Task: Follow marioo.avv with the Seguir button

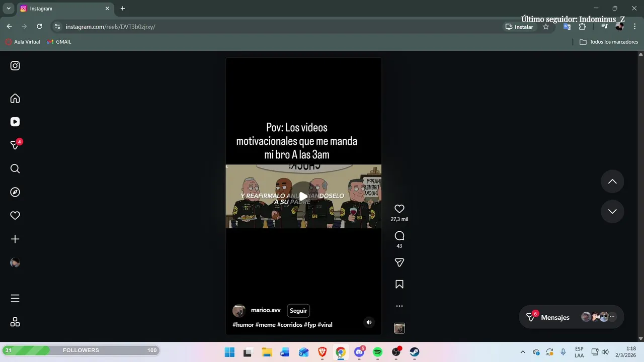Action: pos(298,311)
